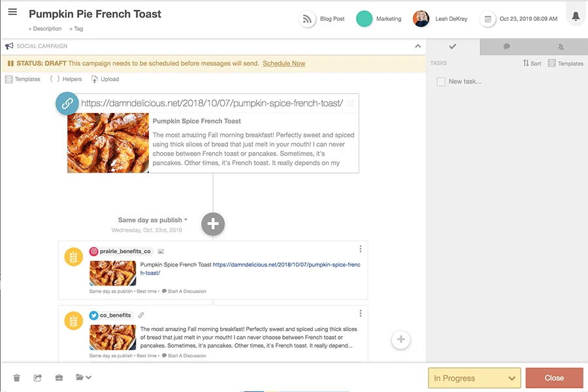Switch to the comments tab in right panel
588x392 pixels.
tap(506, 46)
